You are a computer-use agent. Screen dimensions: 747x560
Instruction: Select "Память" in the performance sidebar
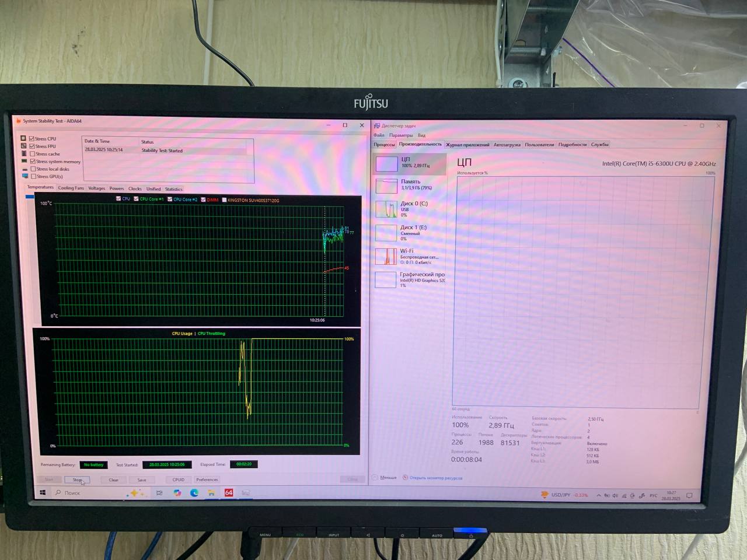tap(410, 184)
